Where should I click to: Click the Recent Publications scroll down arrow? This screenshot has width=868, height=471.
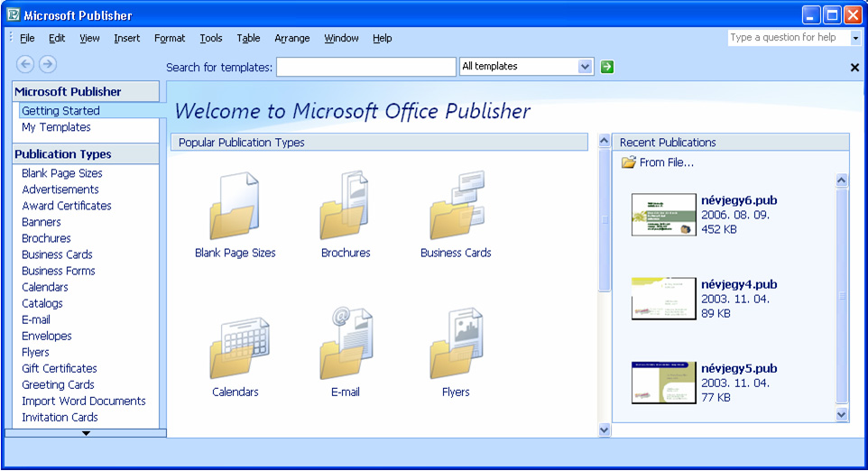[842, 414]
